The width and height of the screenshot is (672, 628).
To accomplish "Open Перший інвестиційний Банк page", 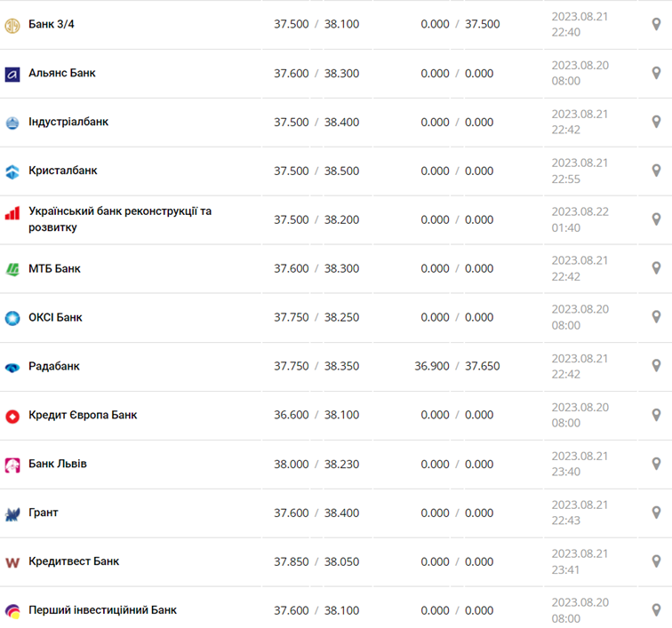I will 102,610.
